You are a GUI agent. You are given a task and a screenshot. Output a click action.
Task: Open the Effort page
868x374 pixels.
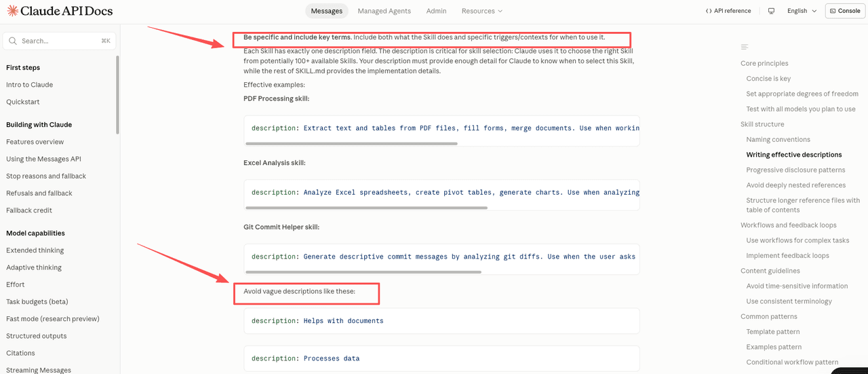[x=15, y=284]
